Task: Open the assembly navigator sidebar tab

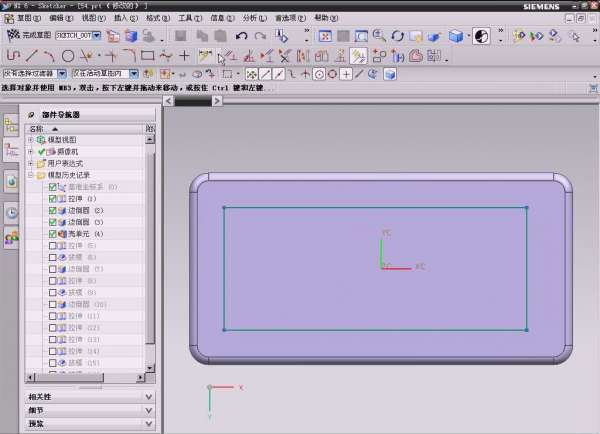Action: click(11, 125)
